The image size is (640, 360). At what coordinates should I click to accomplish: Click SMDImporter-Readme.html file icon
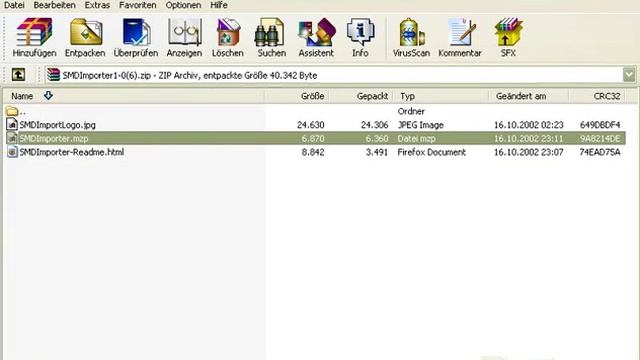[12, 152]
